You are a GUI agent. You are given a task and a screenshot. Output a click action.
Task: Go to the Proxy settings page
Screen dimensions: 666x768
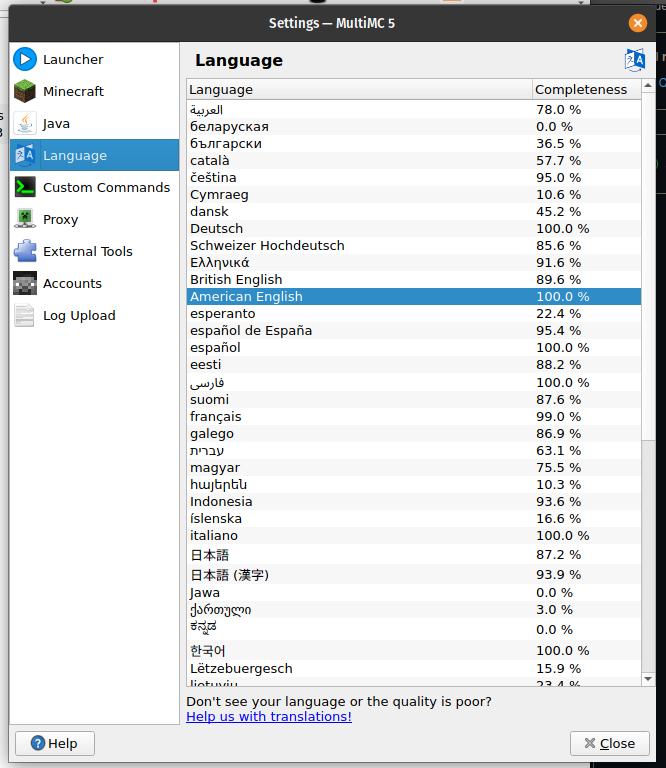[x=95, y=219]
